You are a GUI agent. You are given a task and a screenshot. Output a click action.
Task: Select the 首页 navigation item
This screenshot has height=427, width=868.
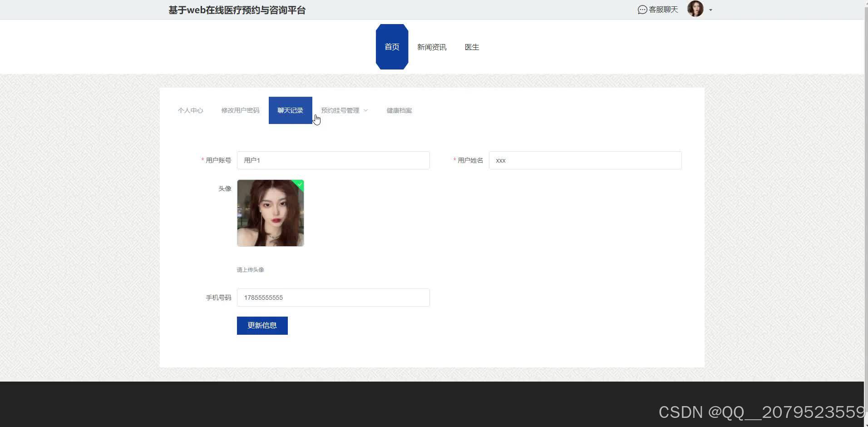pyautogui.click(x=391, y=47)
